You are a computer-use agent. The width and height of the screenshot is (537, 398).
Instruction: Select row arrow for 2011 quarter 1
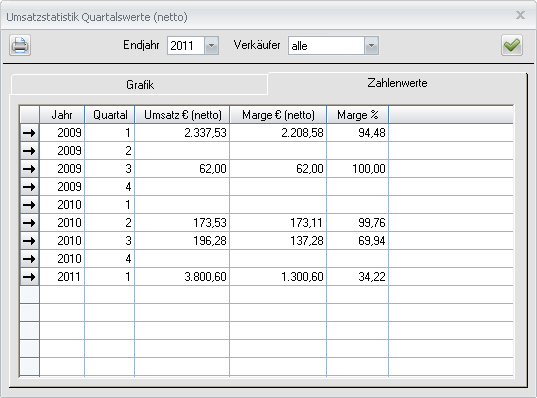29,277
